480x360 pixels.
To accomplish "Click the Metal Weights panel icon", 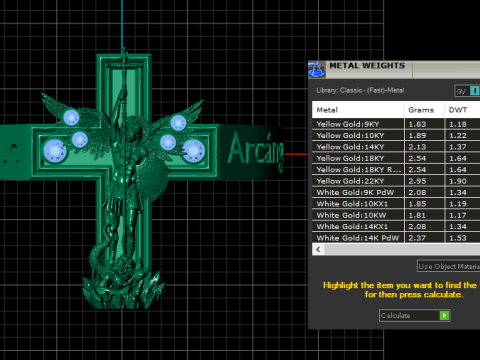I will click(x=316, y=69).
